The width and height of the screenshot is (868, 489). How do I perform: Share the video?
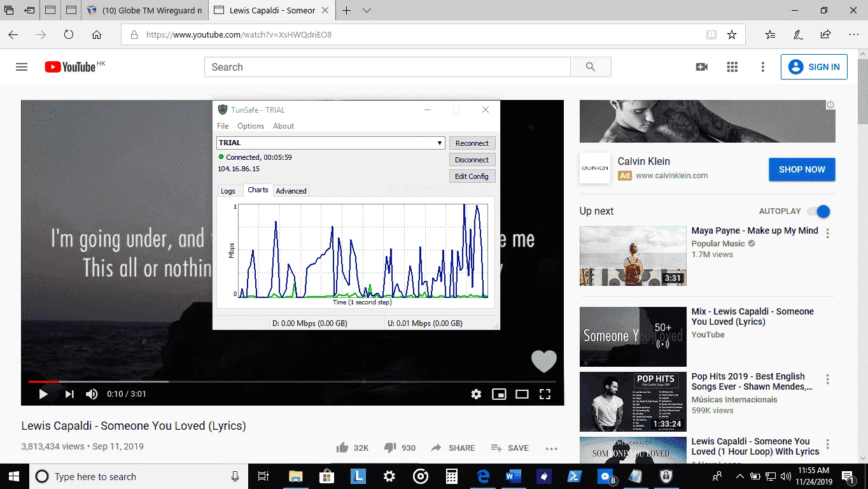click(452, 448)
